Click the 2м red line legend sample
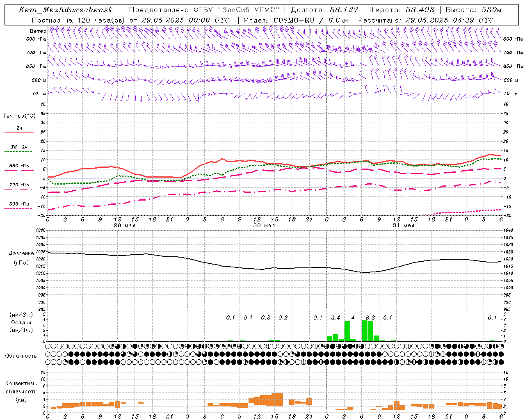Image resolution: width=525 pixels, height=420 pixels. (x=19, y=133)
